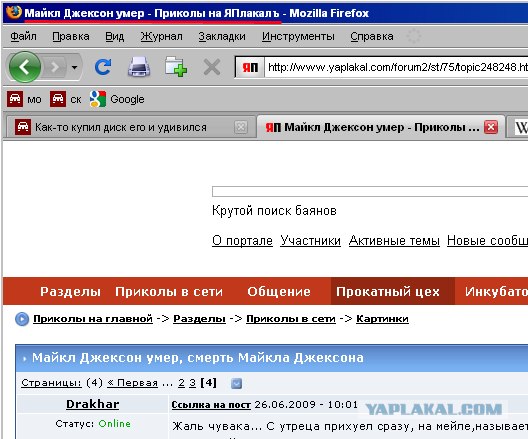This screenshot has width=528, height=439.
Task: Open the 'ск' car bookmark
Action: click(x=66, y=99)
